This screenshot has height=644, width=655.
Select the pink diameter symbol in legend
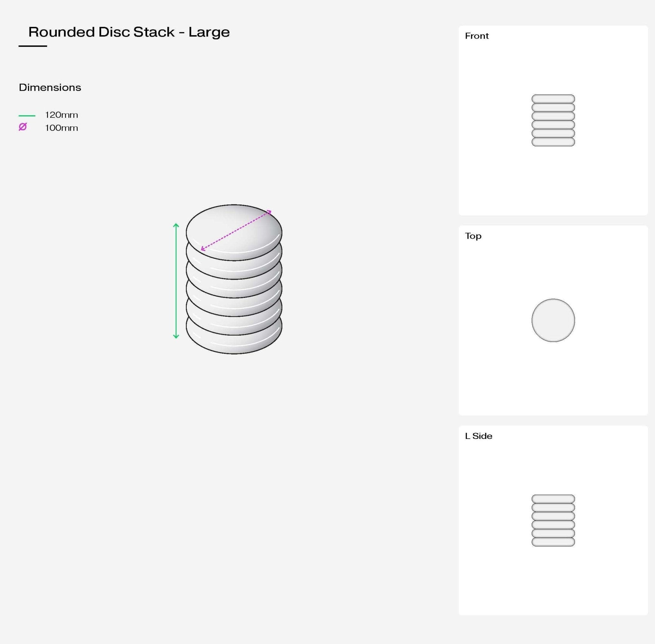23,127
